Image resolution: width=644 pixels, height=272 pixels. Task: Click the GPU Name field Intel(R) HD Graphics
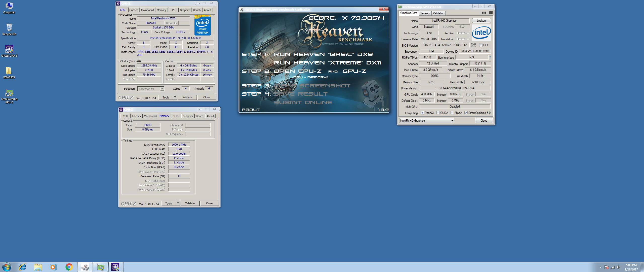click(x=444, y=21)
